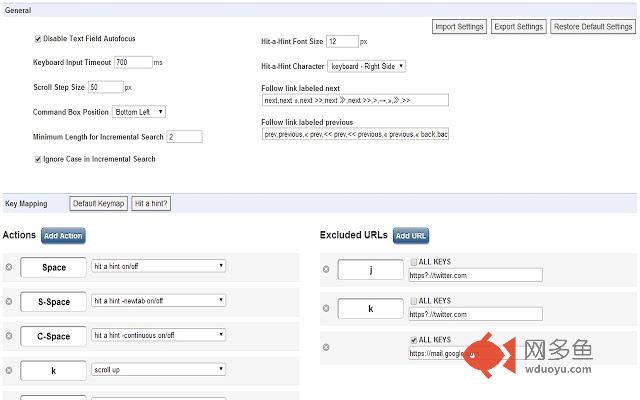The image size is (640, 400).
Task: Click the Default Keymap button
Action: 98,203
